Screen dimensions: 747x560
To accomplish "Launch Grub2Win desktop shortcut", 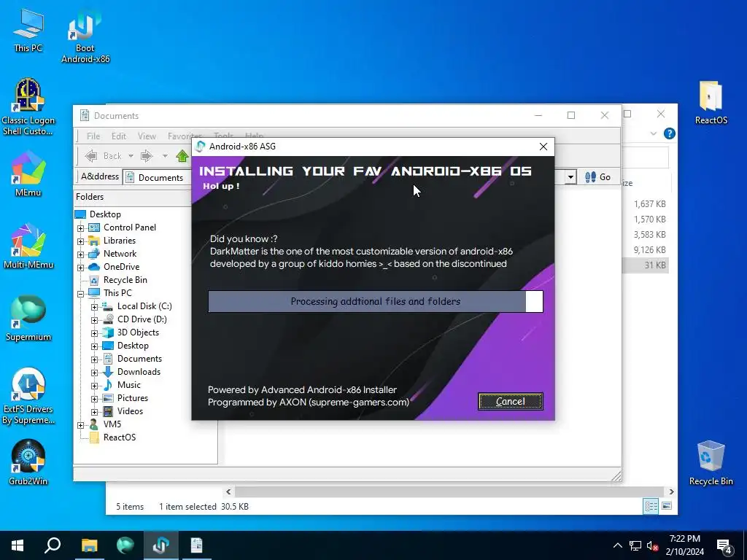I will pos(28,462).
